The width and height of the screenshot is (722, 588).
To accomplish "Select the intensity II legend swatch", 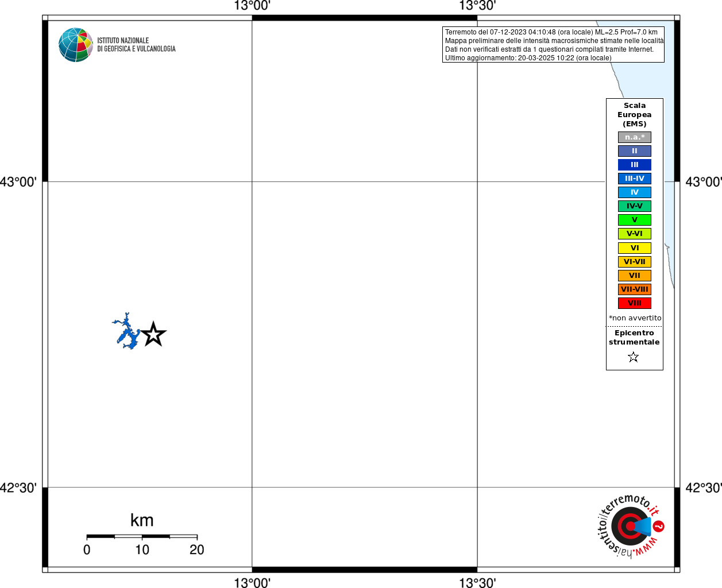I will coord(635,151).
